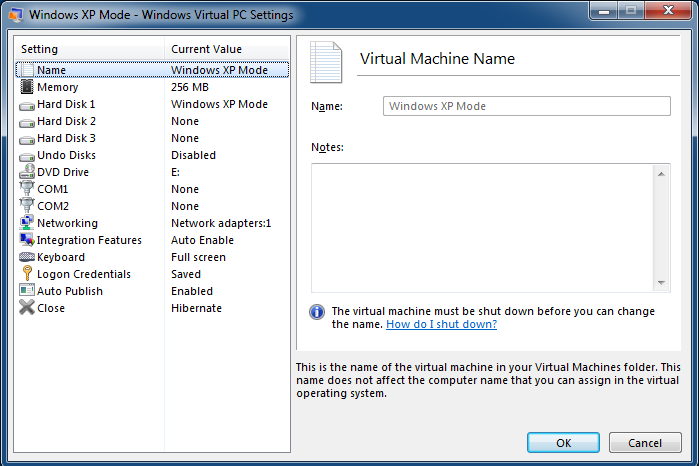Click the Current Value column header
Screen dimensions: 699x466
227,49
